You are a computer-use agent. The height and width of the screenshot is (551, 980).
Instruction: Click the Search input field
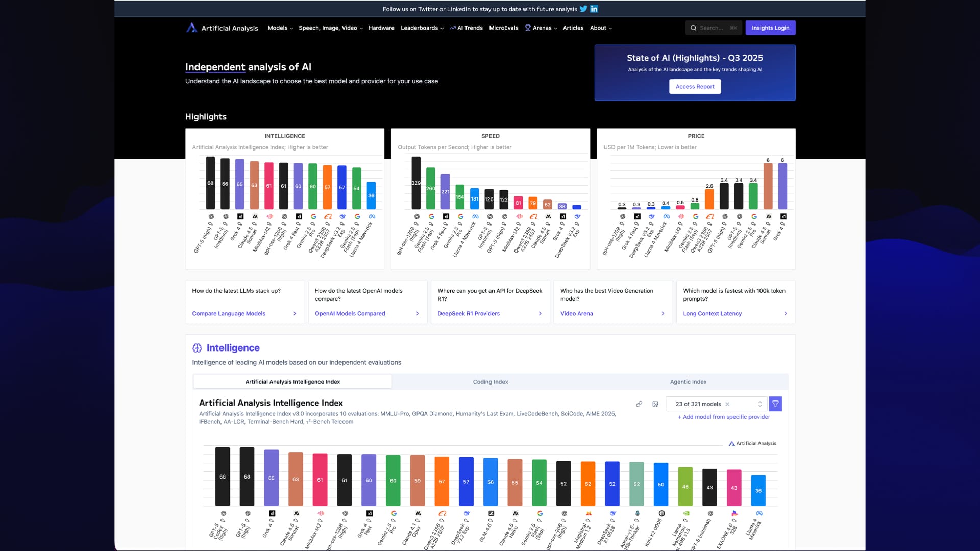click(712, 28)
